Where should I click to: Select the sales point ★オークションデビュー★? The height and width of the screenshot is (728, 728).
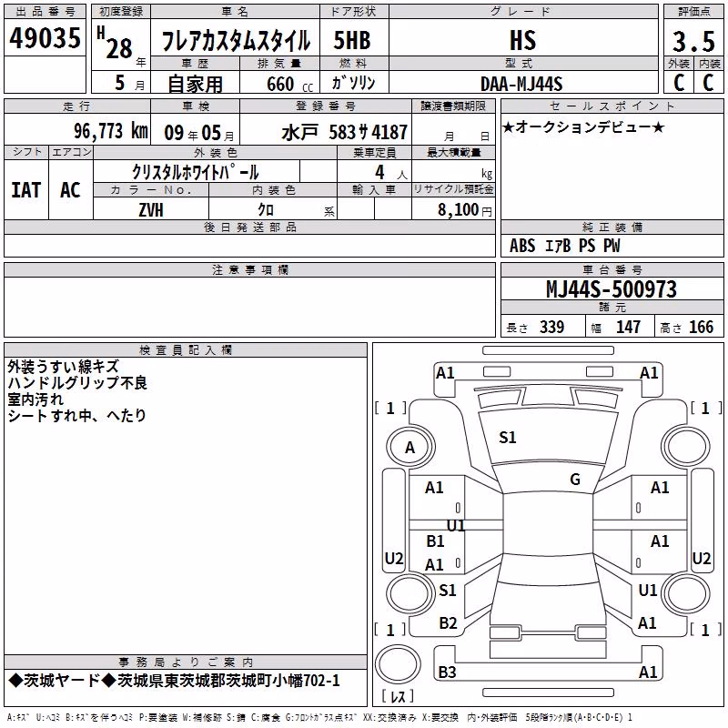coord(583,126)
